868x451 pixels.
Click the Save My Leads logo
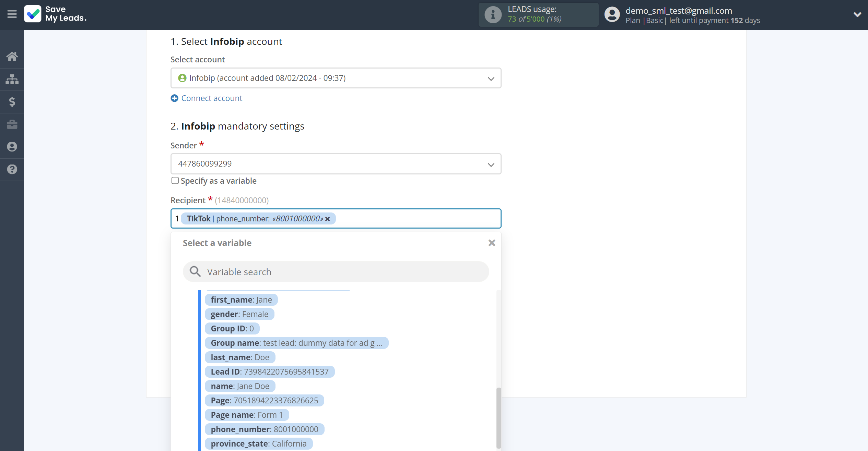click(x=55, y=14)
